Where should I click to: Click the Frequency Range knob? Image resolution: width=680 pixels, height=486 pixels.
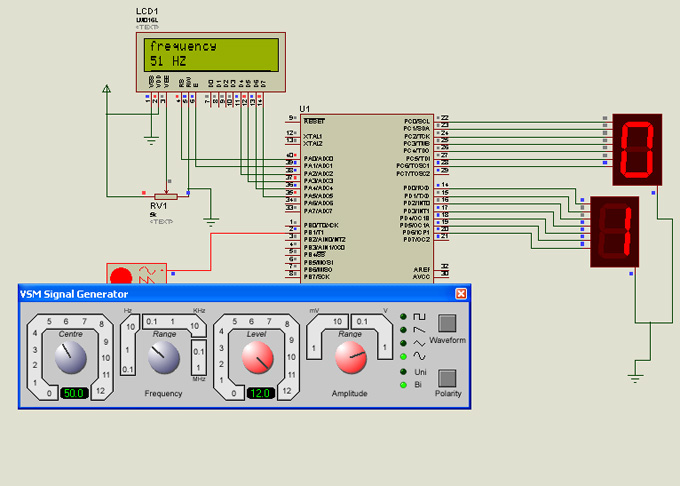coord(162,356)
